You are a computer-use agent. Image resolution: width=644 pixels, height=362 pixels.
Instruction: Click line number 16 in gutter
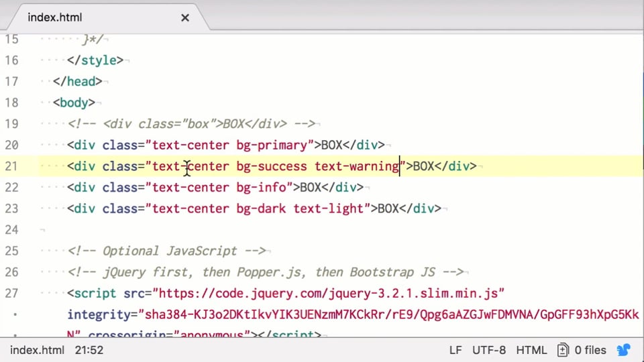point(11,60)
